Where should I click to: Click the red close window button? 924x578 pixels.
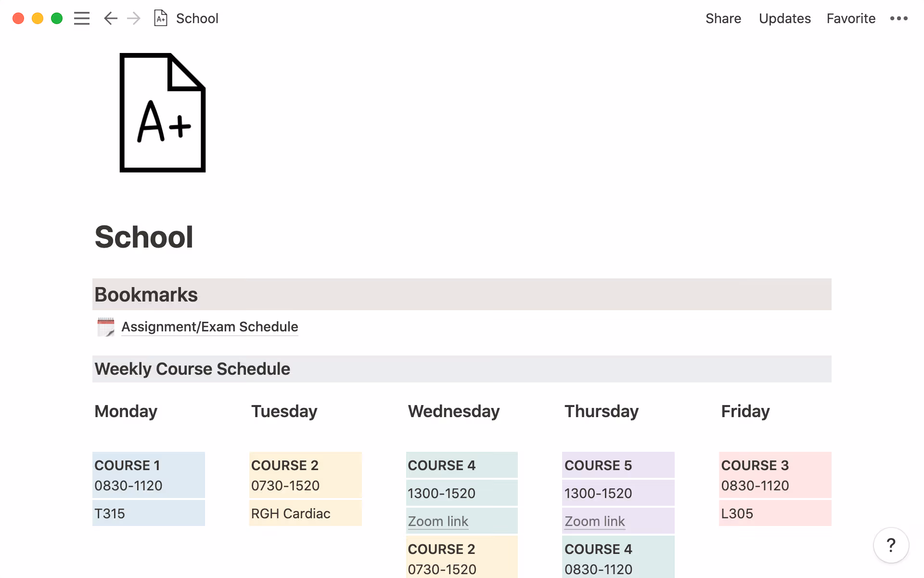(x=18, y=18)
